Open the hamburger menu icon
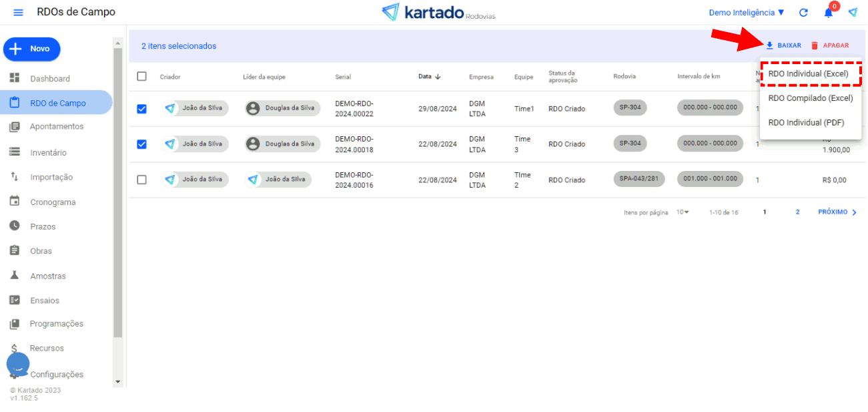868x412 pixels. (x=18, y=13)
